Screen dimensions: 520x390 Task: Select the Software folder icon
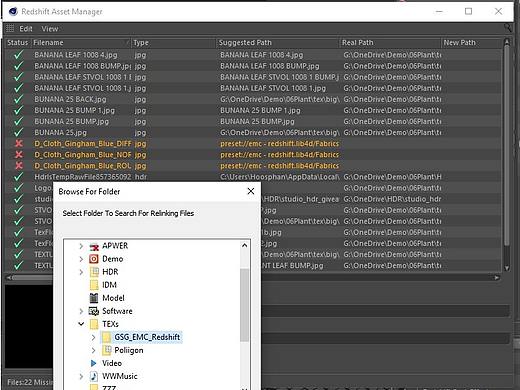point(94,311)
